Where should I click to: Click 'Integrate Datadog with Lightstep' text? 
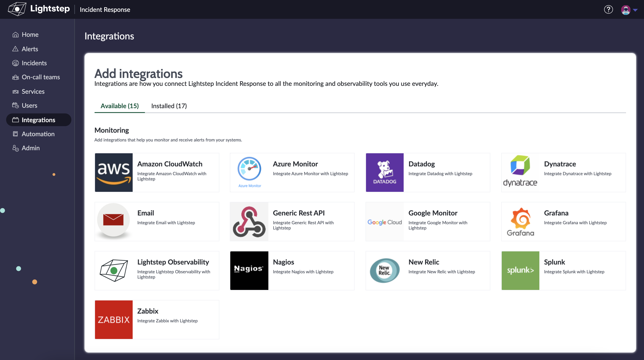click(440, 173)
